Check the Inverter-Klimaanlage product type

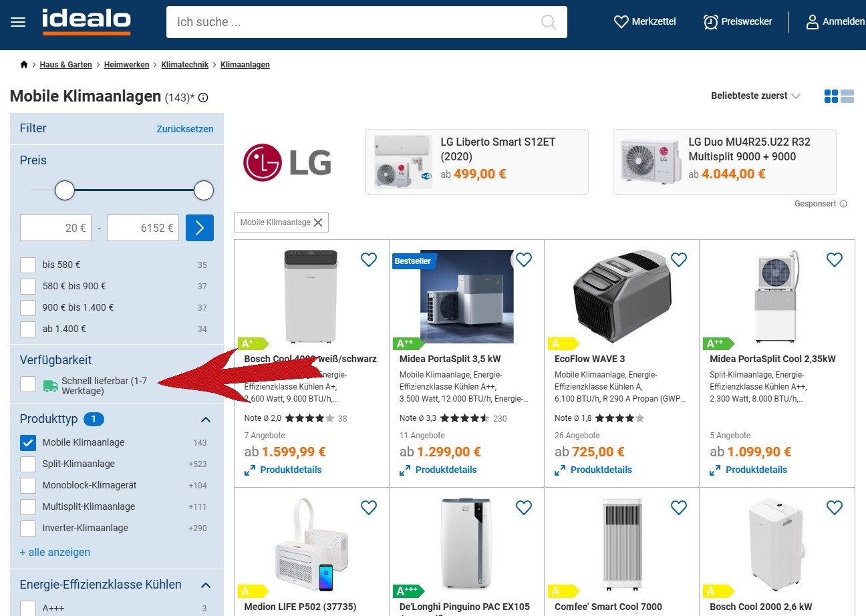pos(28,528)
